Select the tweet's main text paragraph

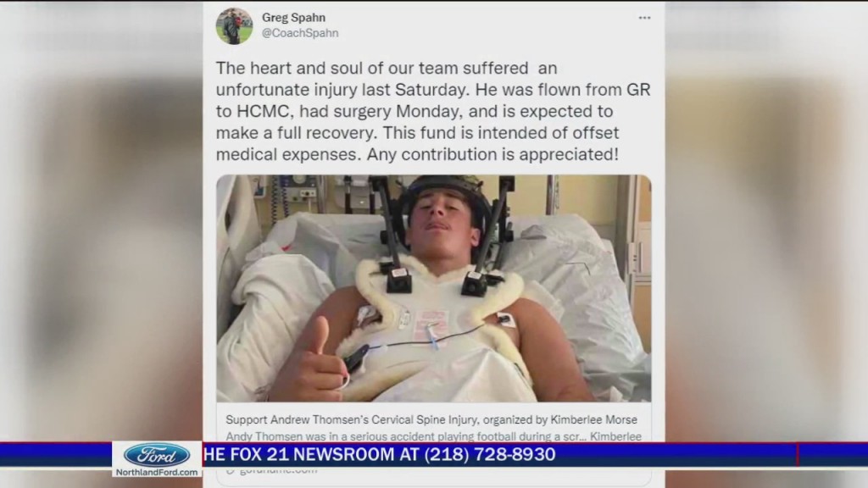tap(433, 111)
